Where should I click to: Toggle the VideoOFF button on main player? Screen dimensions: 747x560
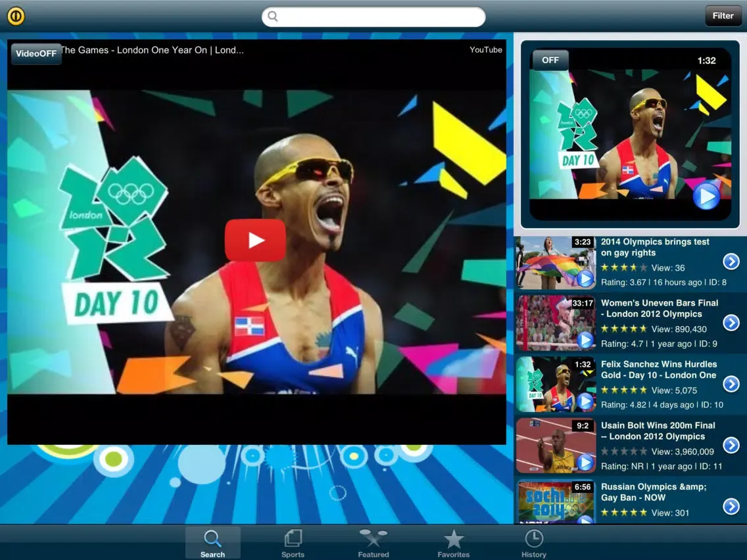point(36,53)
